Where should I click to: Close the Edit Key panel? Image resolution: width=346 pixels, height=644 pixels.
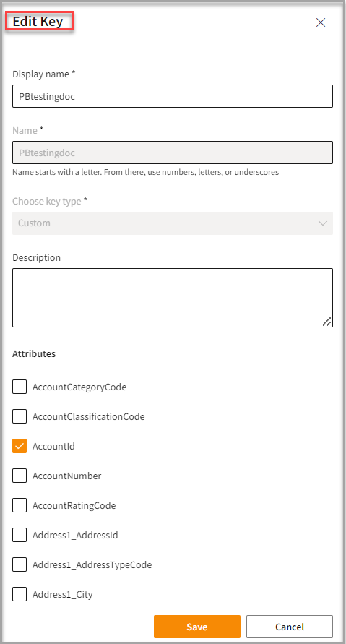click(x=321, y=22)
